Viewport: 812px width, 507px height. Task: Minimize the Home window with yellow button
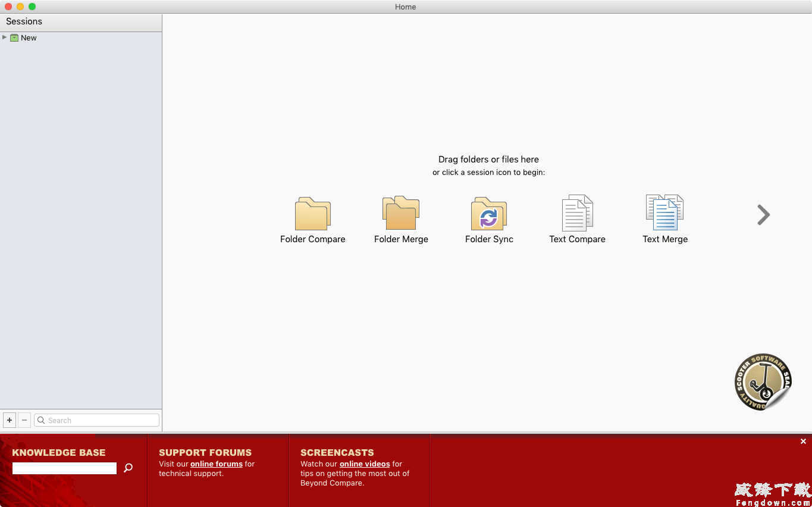[20, 7]
